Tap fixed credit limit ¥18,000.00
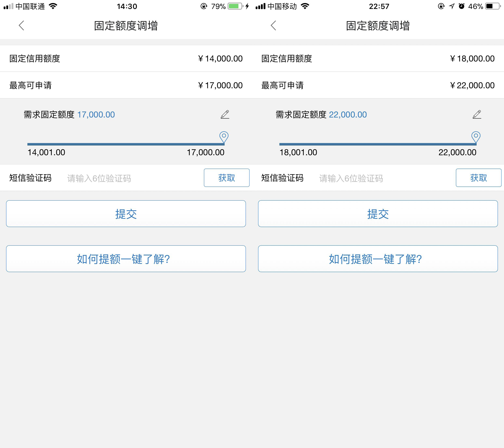 point(472,59)
